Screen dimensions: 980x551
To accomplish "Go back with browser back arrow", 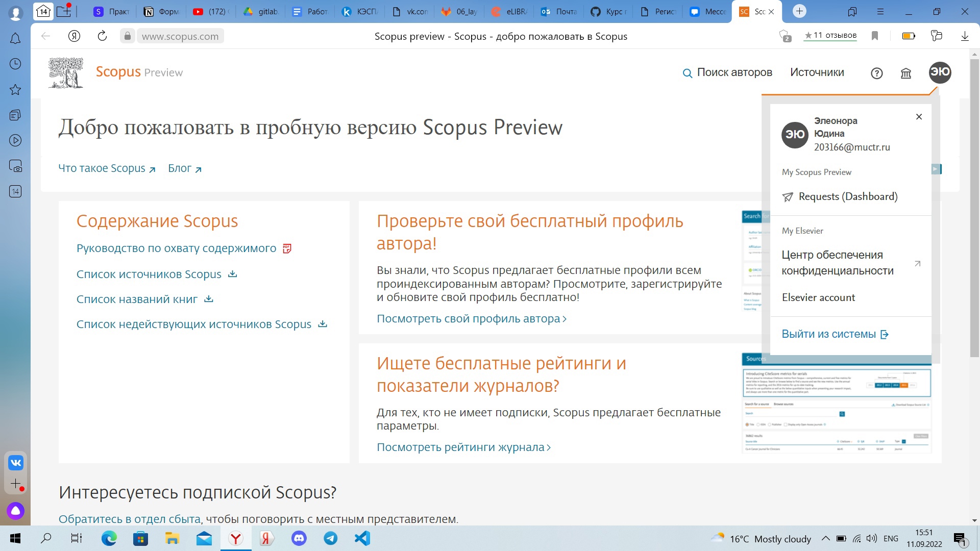I will tap(45, 36).
